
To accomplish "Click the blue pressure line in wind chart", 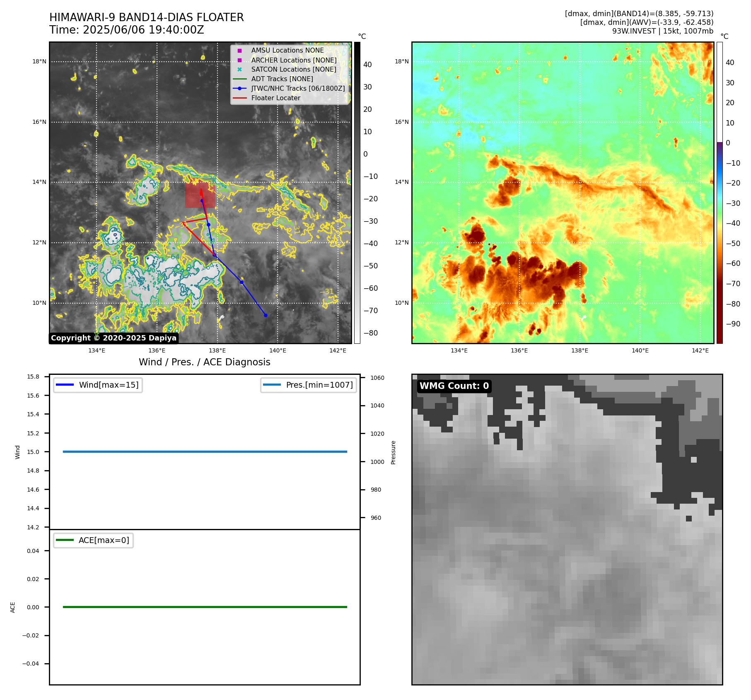I will click(205, 451).
